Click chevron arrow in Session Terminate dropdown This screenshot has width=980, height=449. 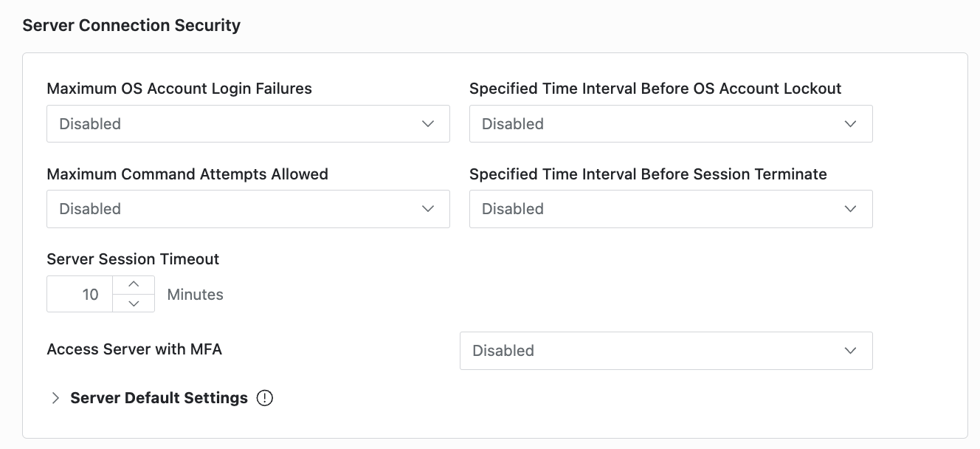pos(851,209)
